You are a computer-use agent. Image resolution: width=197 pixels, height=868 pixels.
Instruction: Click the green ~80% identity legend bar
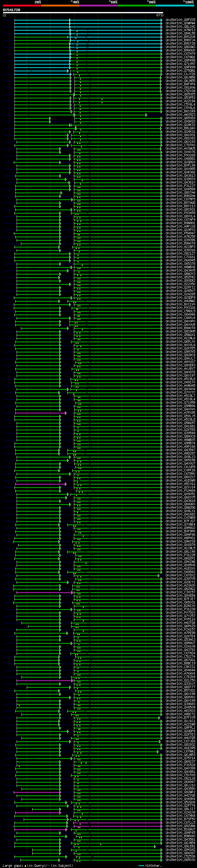click(x=137, y=6)
